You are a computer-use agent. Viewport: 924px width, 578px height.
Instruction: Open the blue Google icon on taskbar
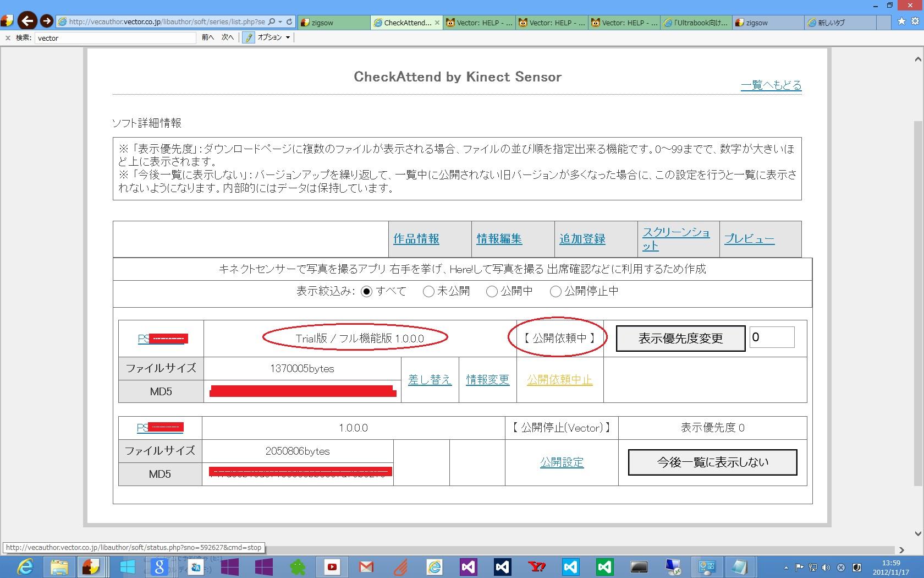tap(159, 566)
